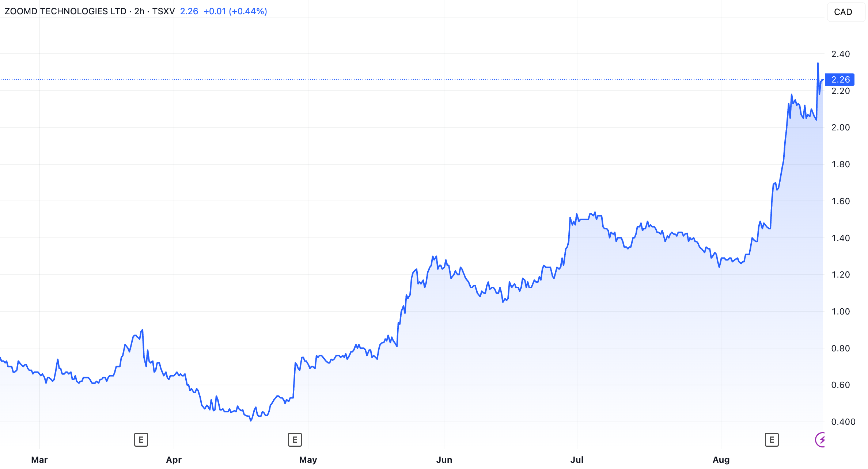The height and width of the screenshot is (469, 868).
Task: Click the 2.40 price axis label
Action: [841, 54]
